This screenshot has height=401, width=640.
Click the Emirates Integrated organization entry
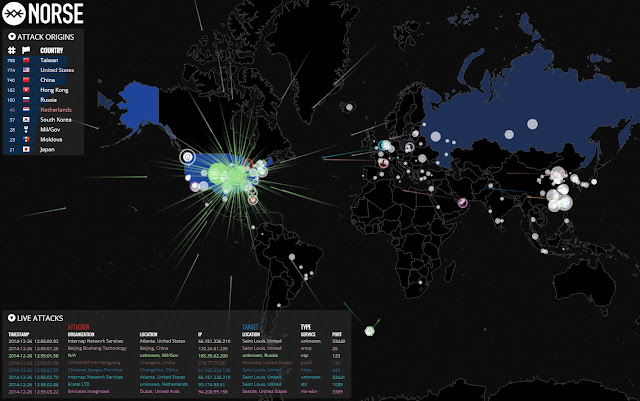click(x=88, y=391)
